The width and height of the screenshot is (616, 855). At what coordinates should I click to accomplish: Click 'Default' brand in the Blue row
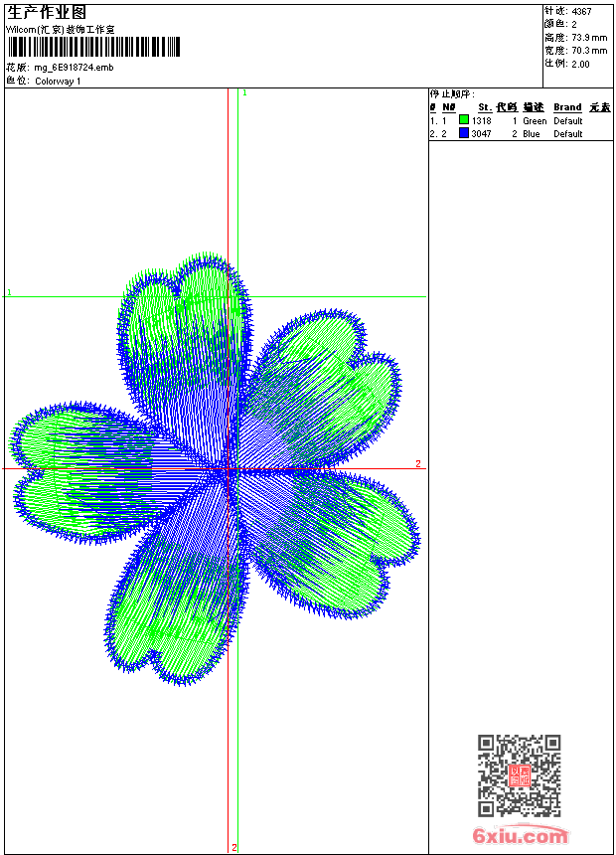click(568, 134)
